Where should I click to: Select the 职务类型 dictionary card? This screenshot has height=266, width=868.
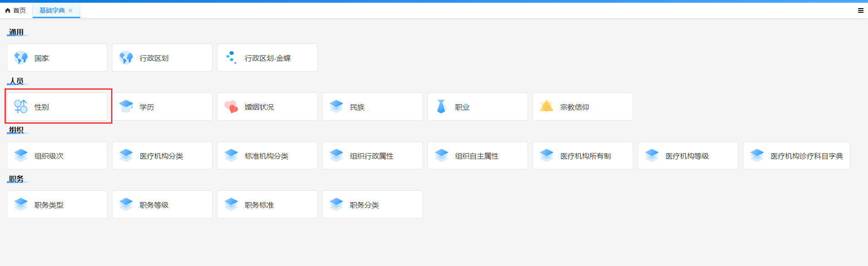tap(57, 204)
